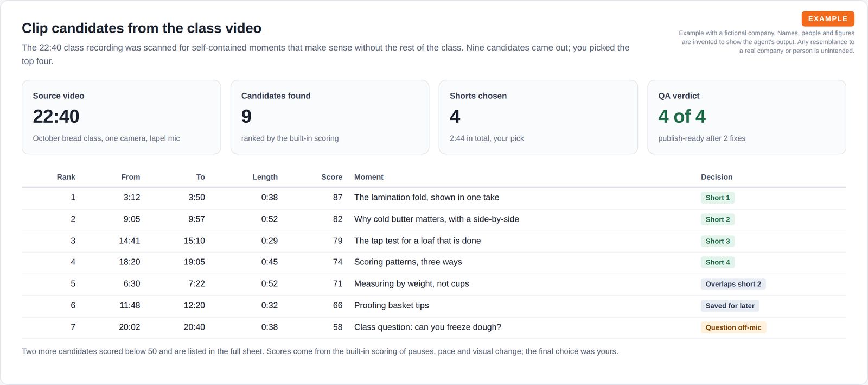Click the score 58 cell
Screen dimensions: 868x385
(338, 327)
